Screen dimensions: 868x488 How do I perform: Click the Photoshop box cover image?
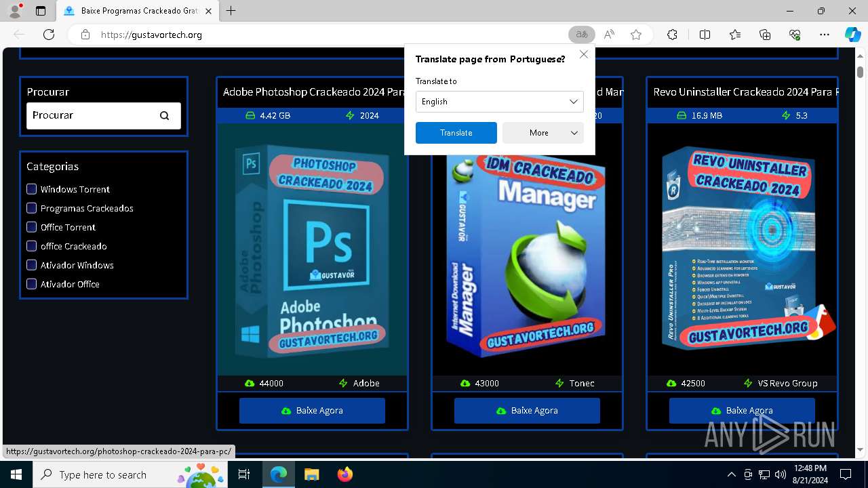(x=313, y=249)
